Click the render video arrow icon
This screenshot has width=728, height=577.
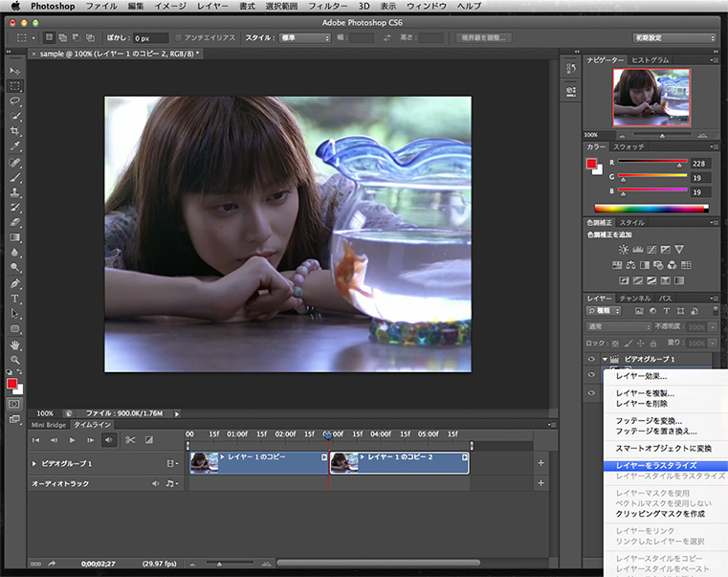point(52,564)
